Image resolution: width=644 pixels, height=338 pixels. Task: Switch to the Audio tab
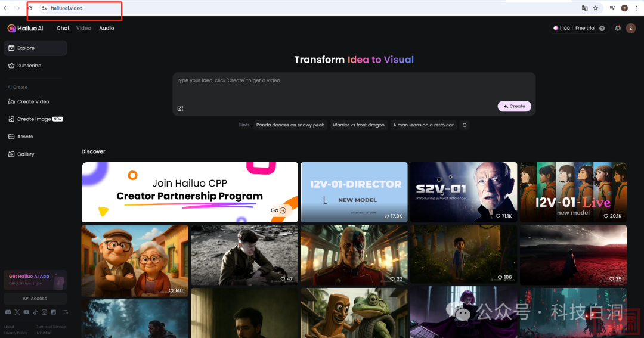coord(107,28)
